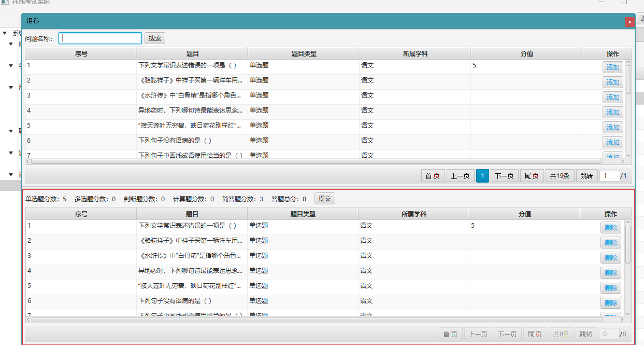Add the 水浒传 question with 添加
Screen dimensions: 644x345
[x=612, y=98]
